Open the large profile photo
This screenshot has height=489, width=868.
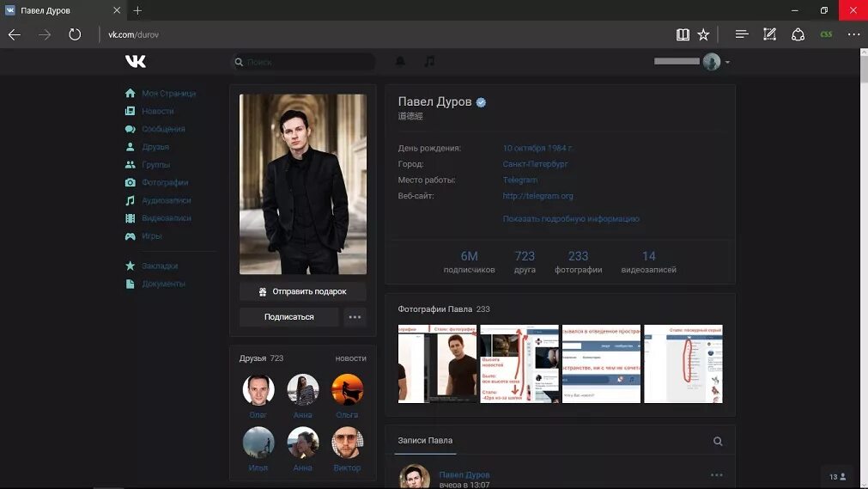303,184
